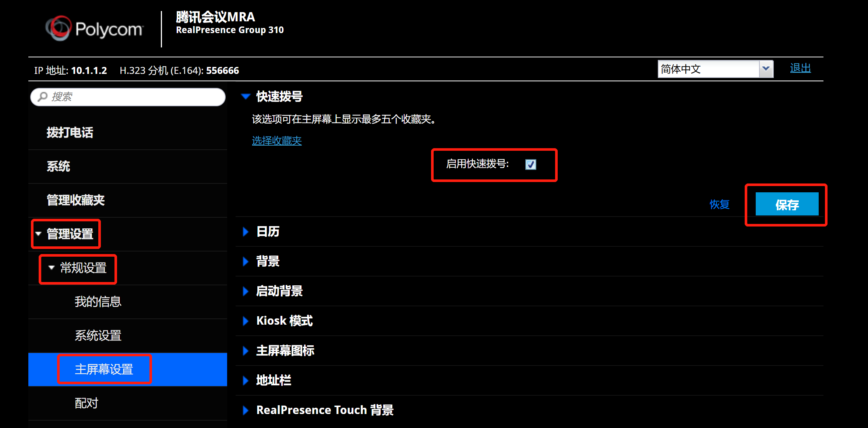Click the 保存 button

787,204
